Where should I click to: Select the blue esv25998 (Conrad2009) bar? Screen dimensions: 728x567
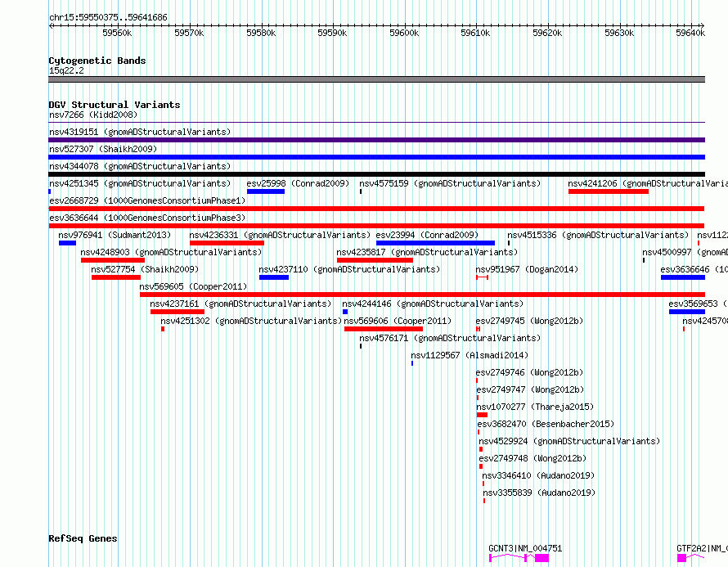point(266,191)
